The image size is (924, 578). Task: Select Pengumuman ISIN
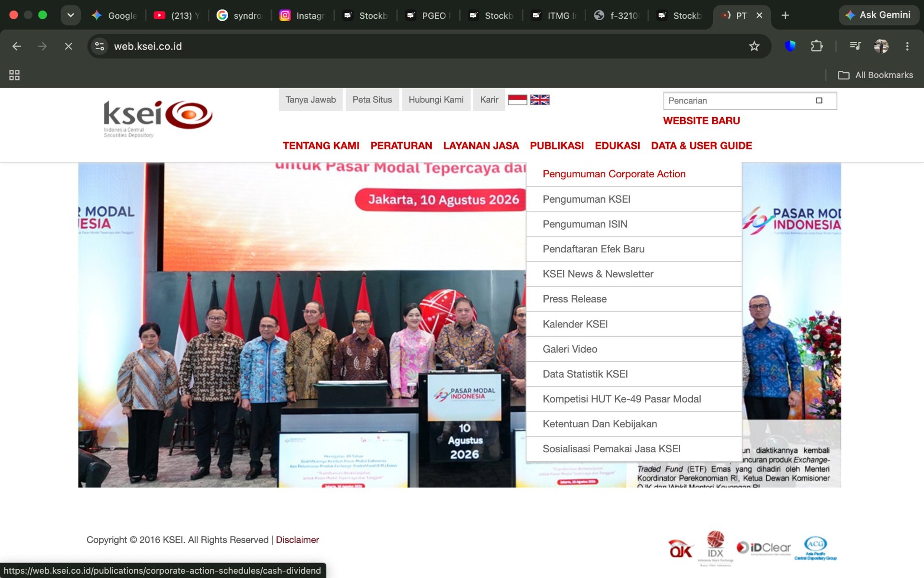click(x=634, y=224)
